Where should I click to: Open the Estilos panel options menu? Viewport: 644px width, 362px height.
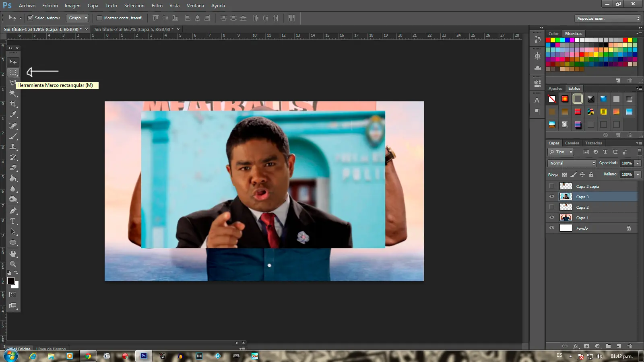639,88
